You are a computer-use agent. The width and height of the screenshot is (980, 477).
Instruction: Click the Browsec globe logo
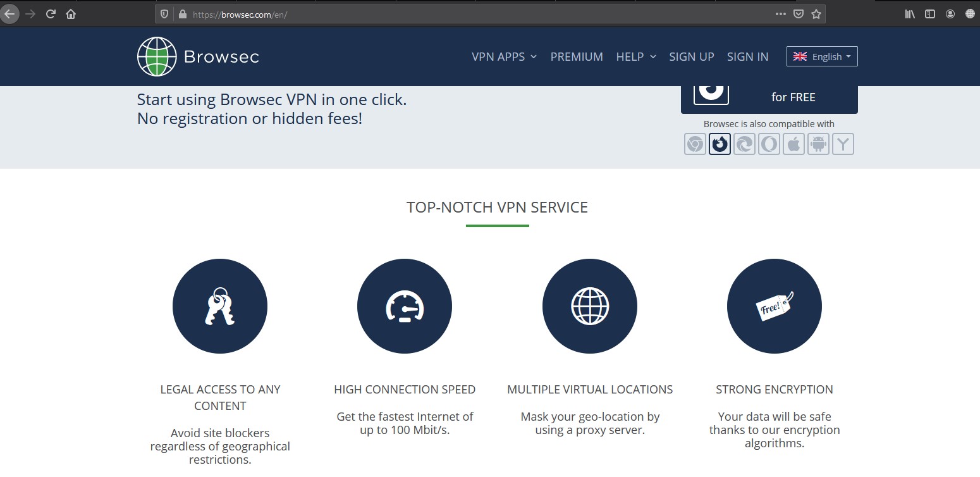pyautogui.click(x=156, y=56)
